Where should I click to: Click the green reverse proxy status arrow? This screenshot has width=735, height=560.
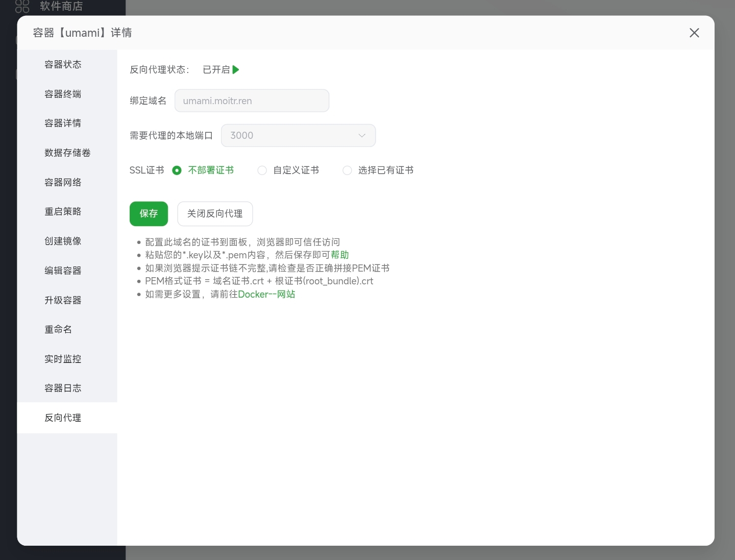236,70
